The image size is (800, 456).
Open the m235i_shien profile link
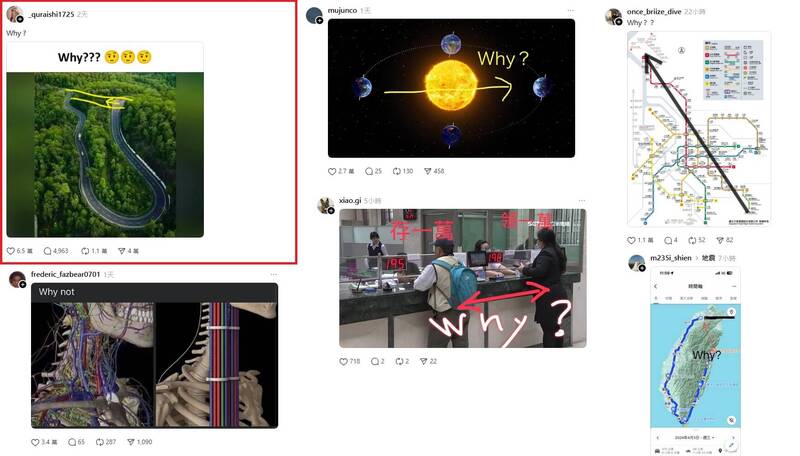(671, 258)
